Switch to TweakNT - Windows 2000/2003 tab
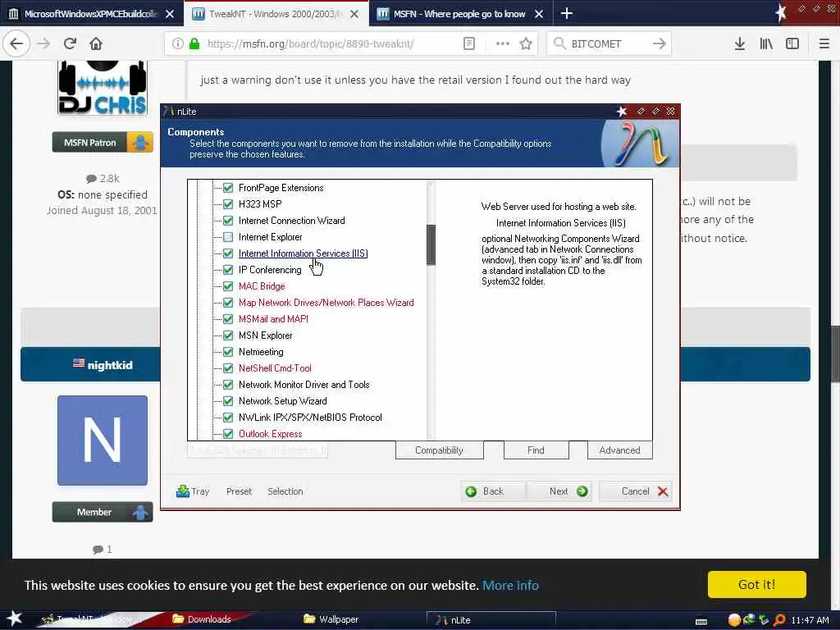Viewport: 840px width, 630px height. point(276,14)
